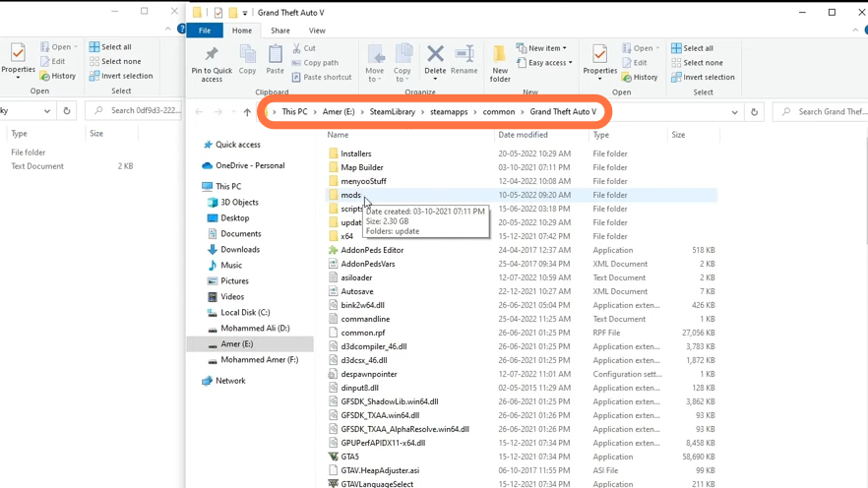
Task: Click Select all in Grand Theft Auto V ribbon
Action: (692, 48)
